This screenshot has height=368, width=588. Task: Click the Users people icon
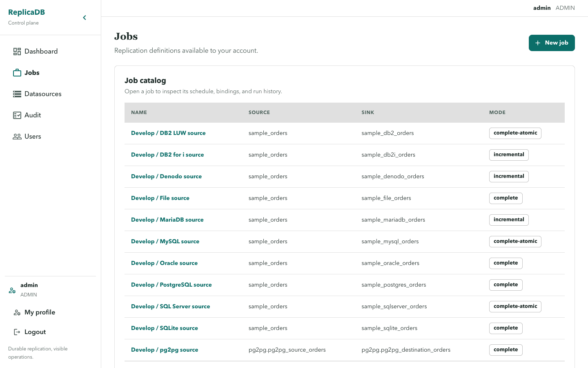[x=17, y=137]
